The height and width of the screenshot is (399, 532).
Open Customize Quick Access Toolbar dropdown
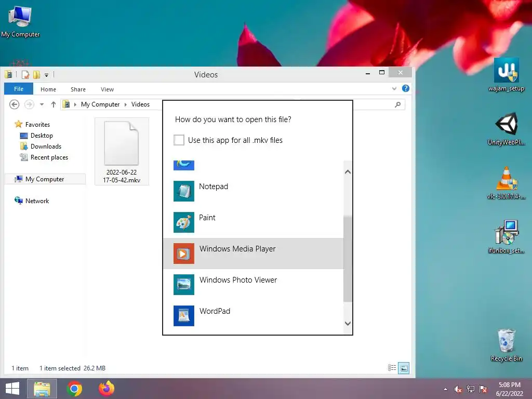point(46,75)
